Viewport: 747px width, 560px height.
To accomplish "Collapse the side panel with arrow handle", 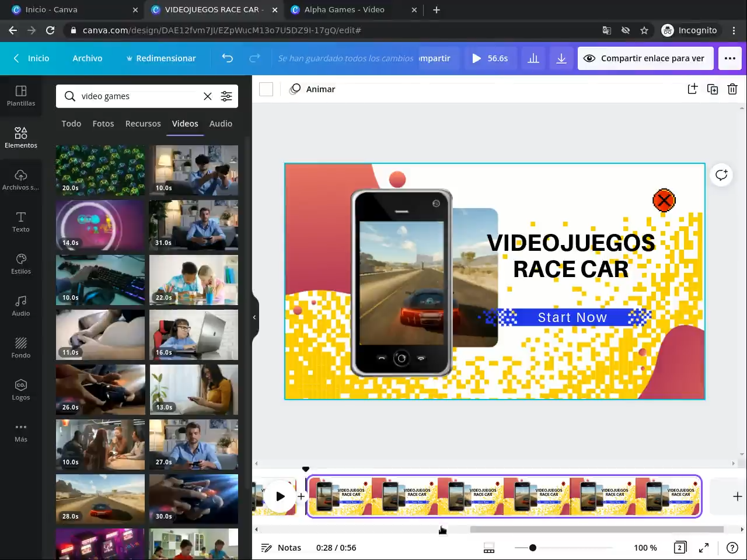I will (x=254, y=317).
